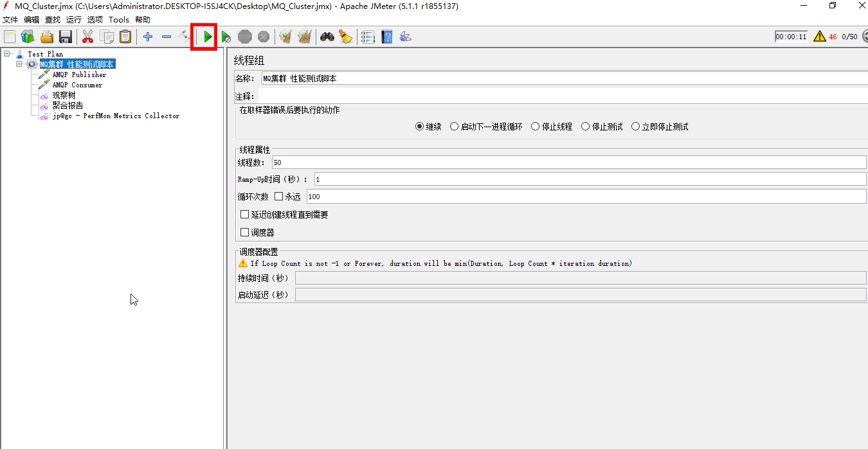868x449 pixels.
Task: Open the 选项 menu
Action: click(x=95, y=20)
